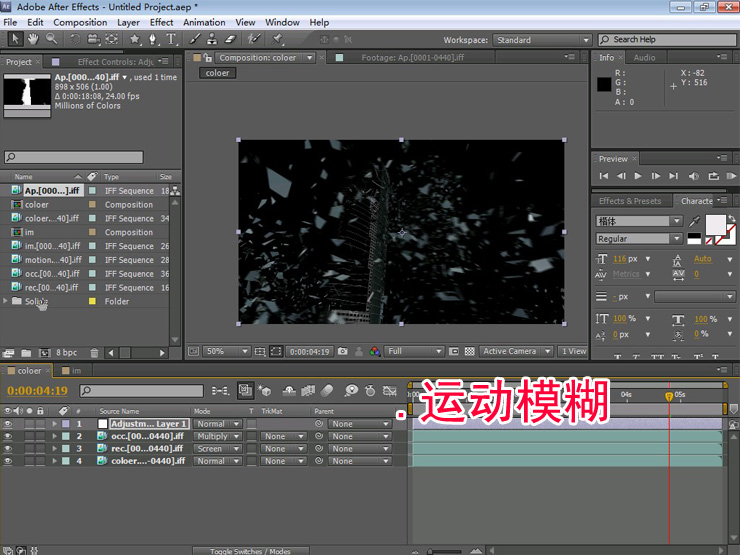Toggle visibility of rec layer 3

point(9,449)
